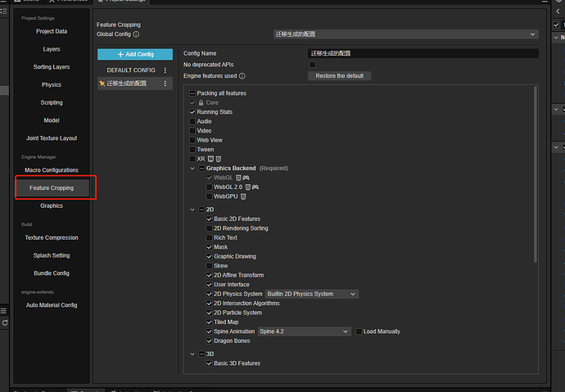Open the 2D Physics System dropdown
Screen dimensions: 565x392
(x=312, y=294)
